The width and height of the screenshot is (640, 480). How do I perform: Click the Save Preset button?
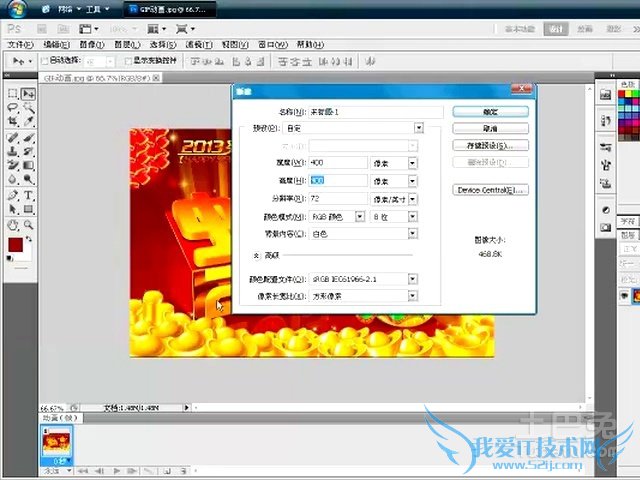click(491, 145)
